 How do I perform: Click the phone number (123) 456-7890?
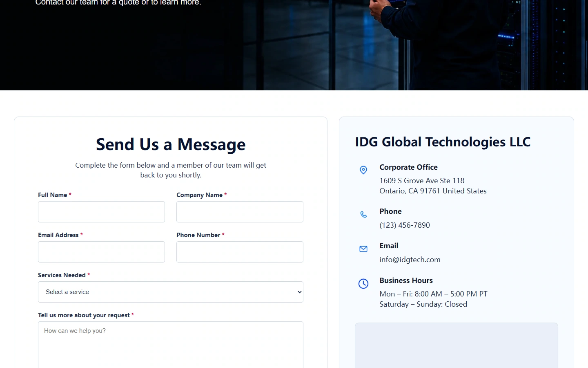(405, 225)
